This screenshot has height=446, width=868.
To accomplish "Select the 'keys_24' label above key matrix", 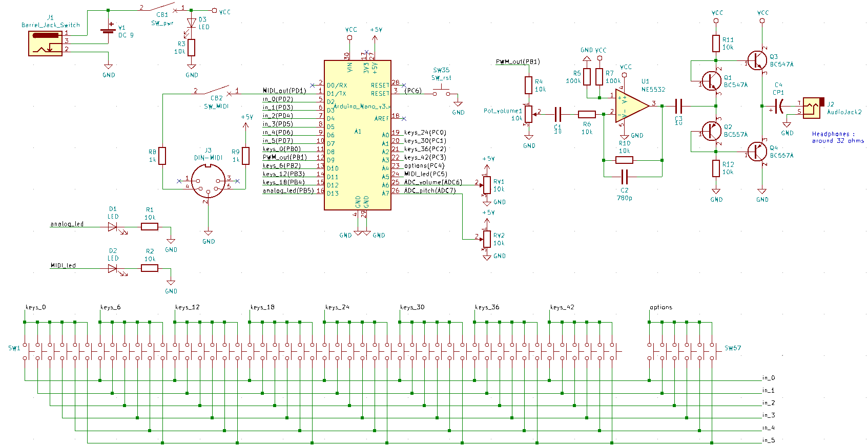I will (337, 307).
